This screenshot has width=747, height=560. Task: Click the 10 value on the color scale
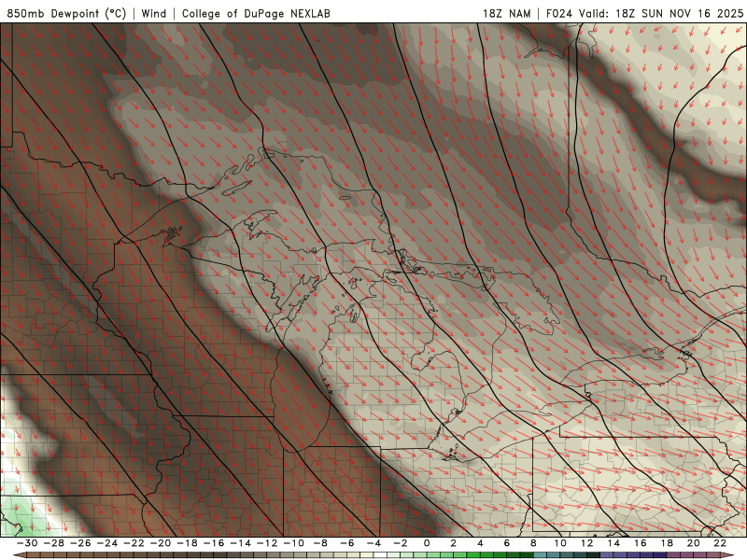[560, 543]
